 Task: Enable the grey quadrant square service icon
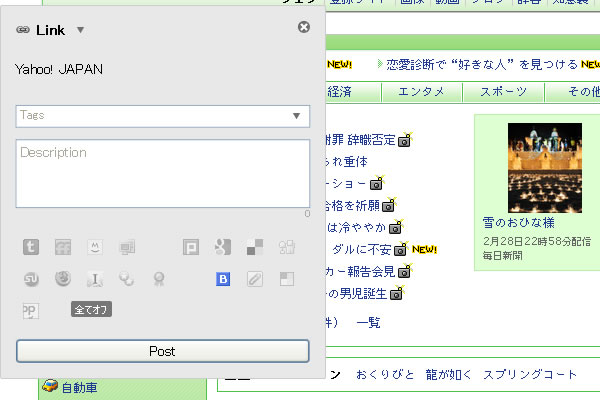pos(287,279)
